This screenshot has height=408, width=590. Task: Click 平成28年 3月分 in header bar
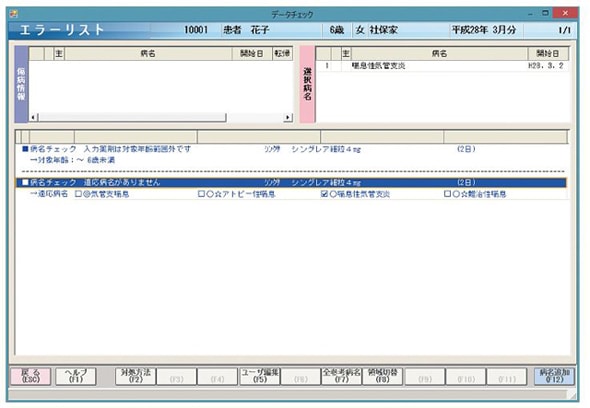pos(484,30)
